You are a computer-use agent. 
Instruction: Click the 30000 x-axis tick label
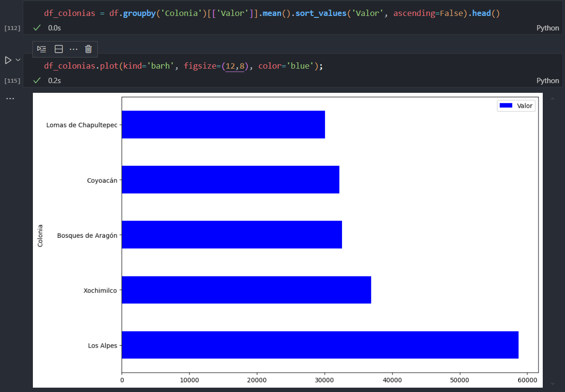pyautogui.click(x=325, y=380)
